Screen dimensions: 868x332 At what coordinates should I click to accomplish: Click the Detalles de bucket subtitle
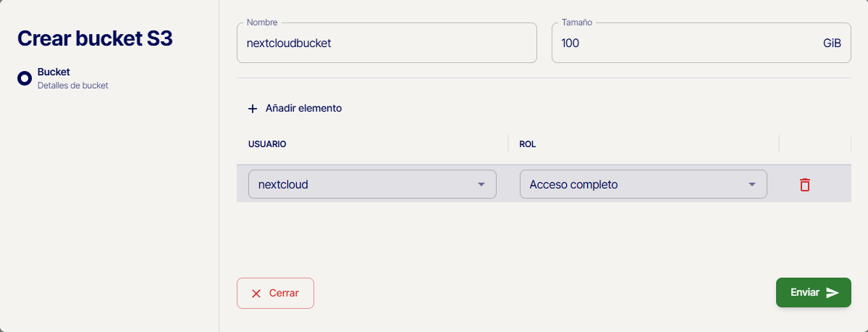pos(72,86)
